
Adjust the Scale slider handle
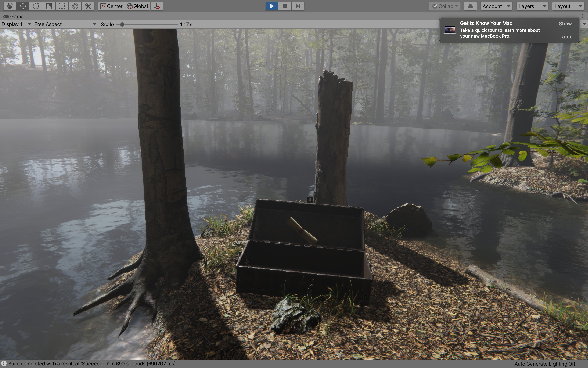(122, 24)
